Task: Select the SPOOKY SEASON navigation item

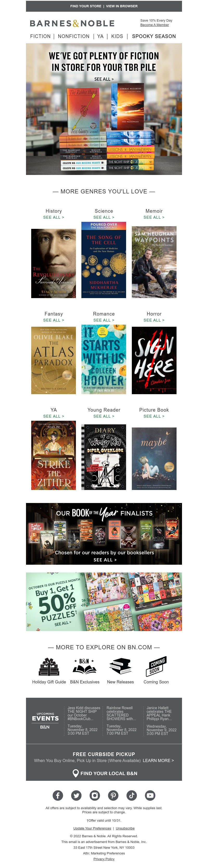Action: [x=154, y=36]
